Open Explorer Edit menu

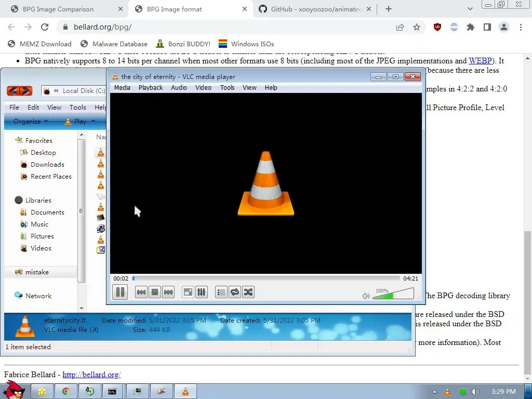click(x=33, y=107)
